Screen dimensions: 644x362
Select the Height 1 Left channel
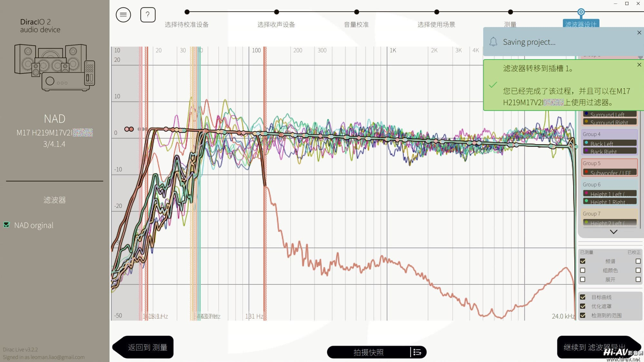(610, 194)
